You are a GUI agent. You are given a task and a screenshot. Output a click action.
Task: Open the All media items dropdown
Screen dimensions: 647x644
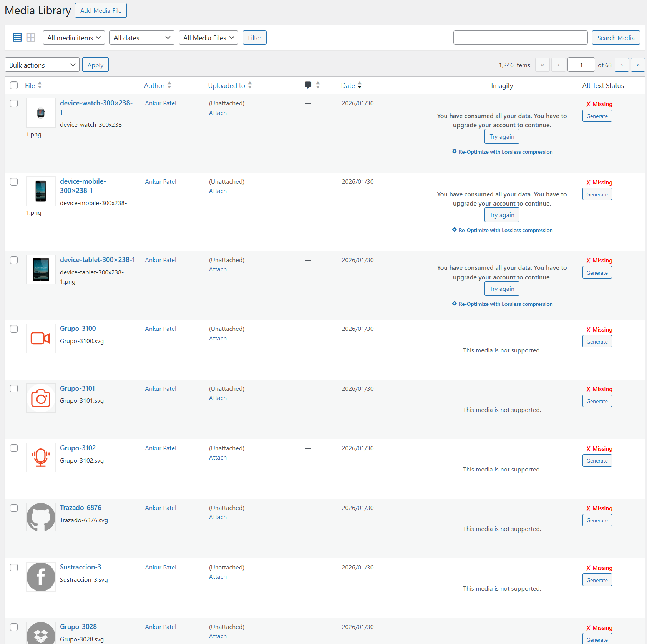click(74, 38)
